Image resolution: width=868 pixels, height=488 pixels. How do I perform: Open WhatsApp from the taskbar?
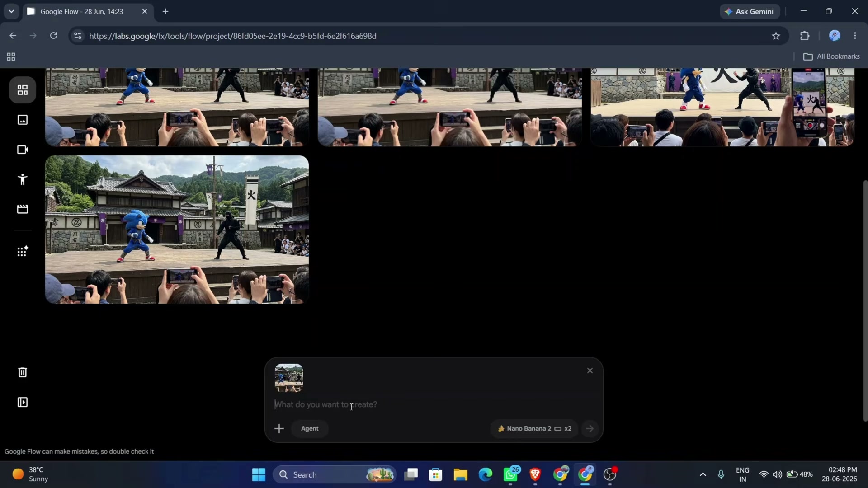pos(510,474)
